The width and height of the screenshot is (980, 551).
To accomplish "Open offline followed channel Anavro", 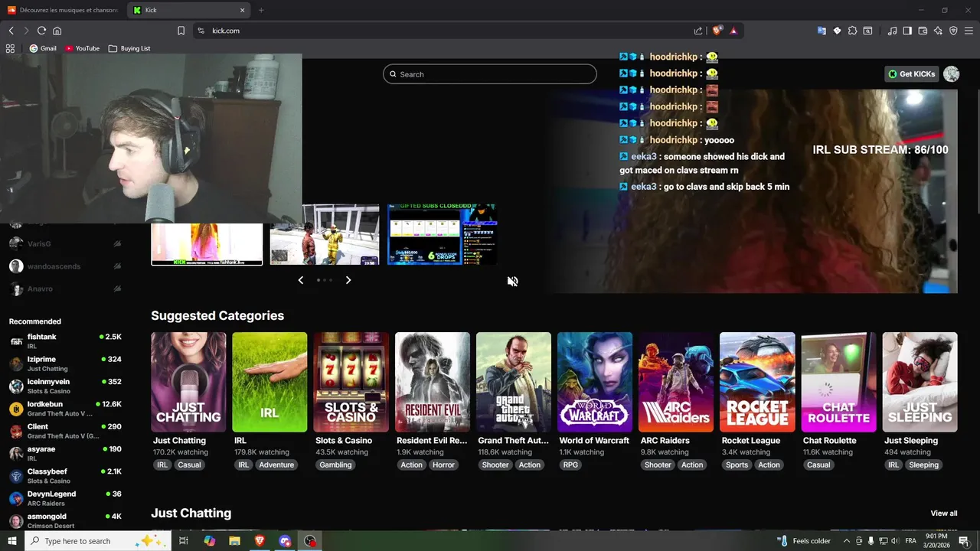I will (x=65, y=289).
